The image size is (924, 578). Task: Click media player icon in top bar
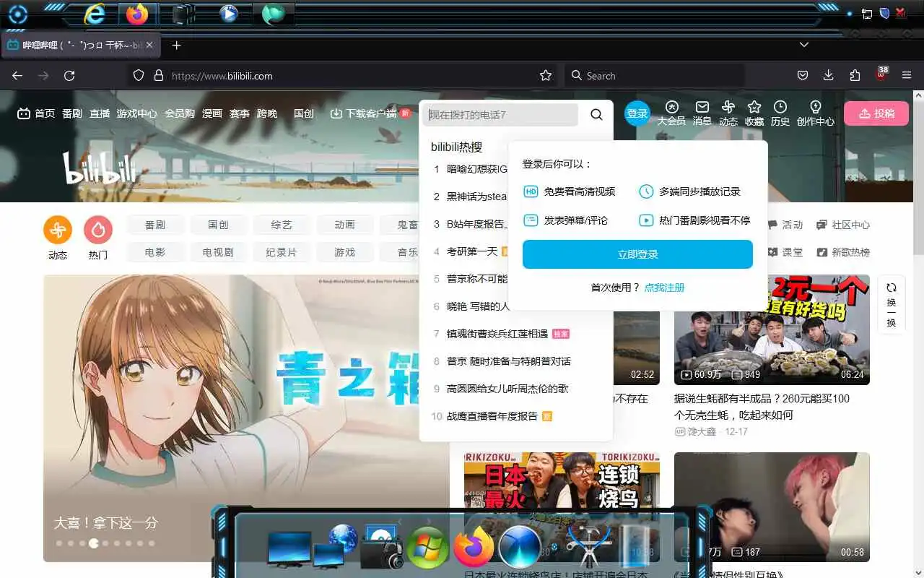(229, 14)
